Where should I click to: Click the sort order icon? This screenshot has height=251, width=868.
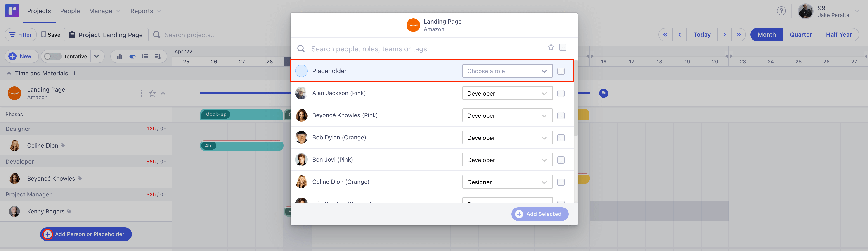[158, 56]
